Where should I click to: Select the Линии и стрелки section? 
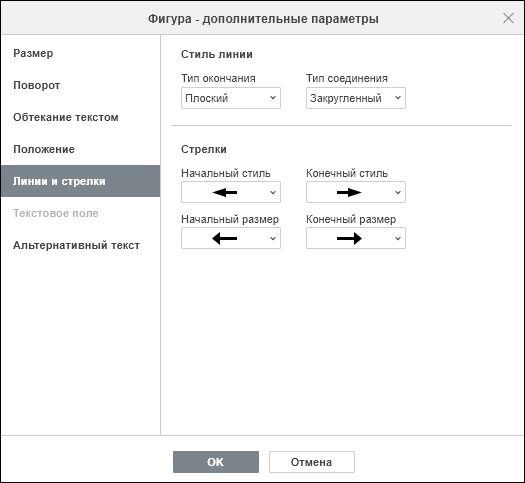point(80,181)
